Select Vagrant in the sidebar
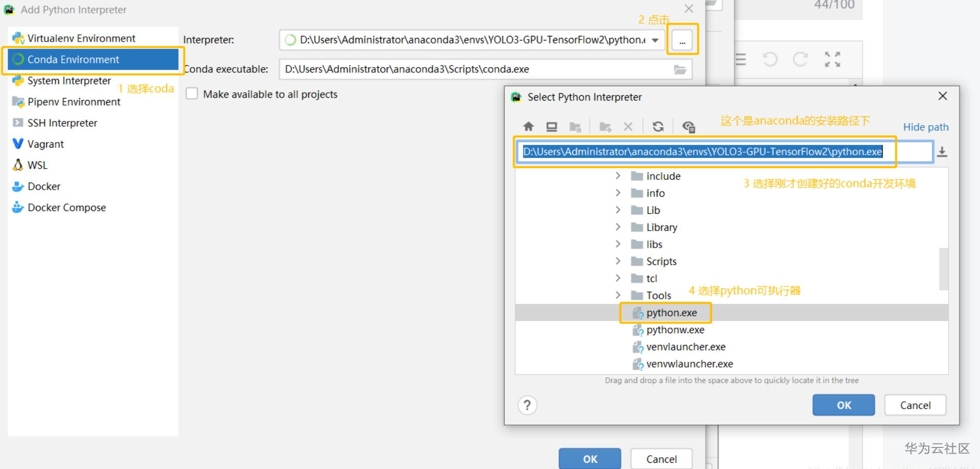 (x=93, y=144)
